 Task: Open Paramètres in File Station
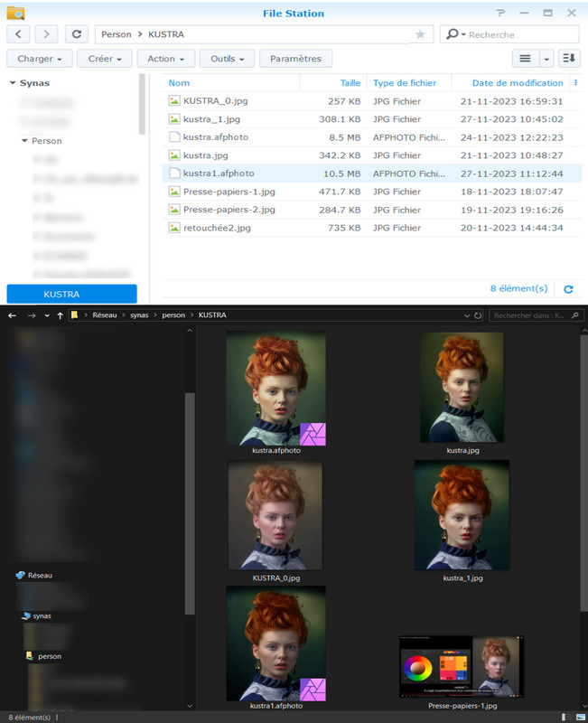click(296, 59)
